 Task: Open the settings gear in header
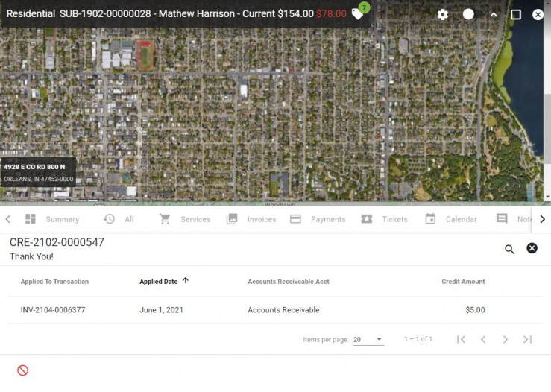point(442,14)
